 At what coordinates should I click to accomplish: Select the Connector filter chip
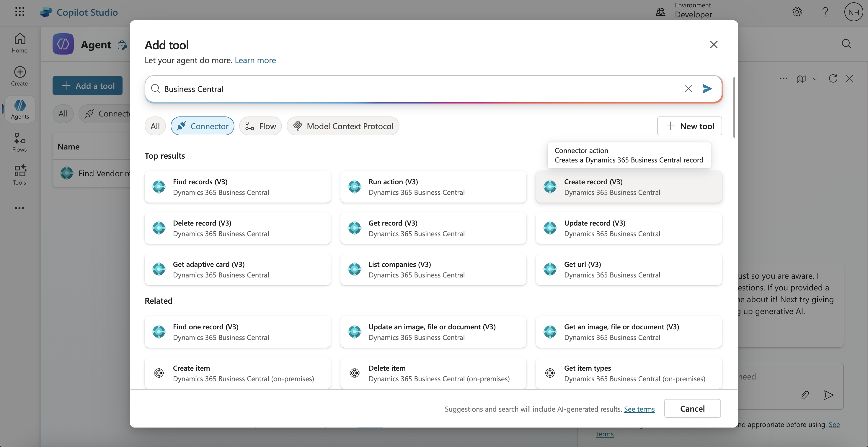(202, 126)
